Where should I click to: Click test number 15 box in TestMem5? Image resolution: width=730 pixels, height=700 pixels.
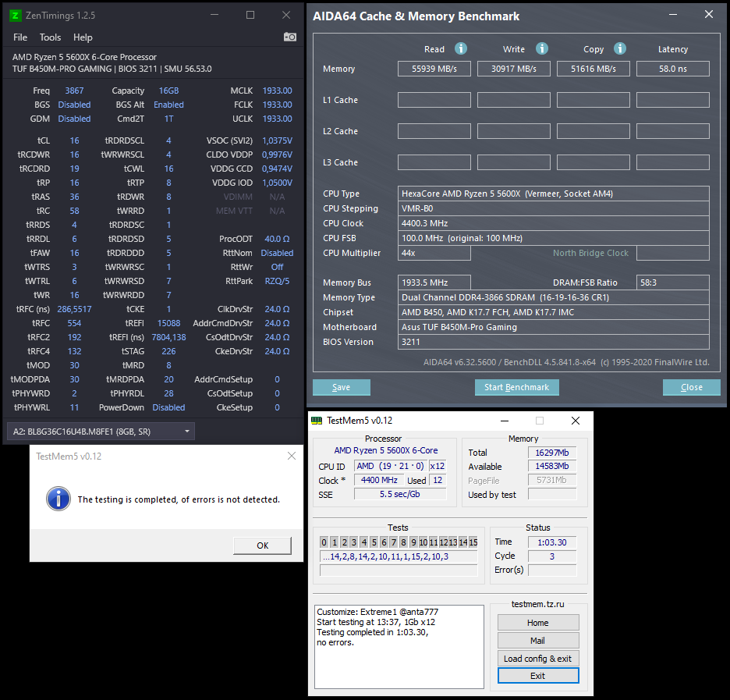473,542
